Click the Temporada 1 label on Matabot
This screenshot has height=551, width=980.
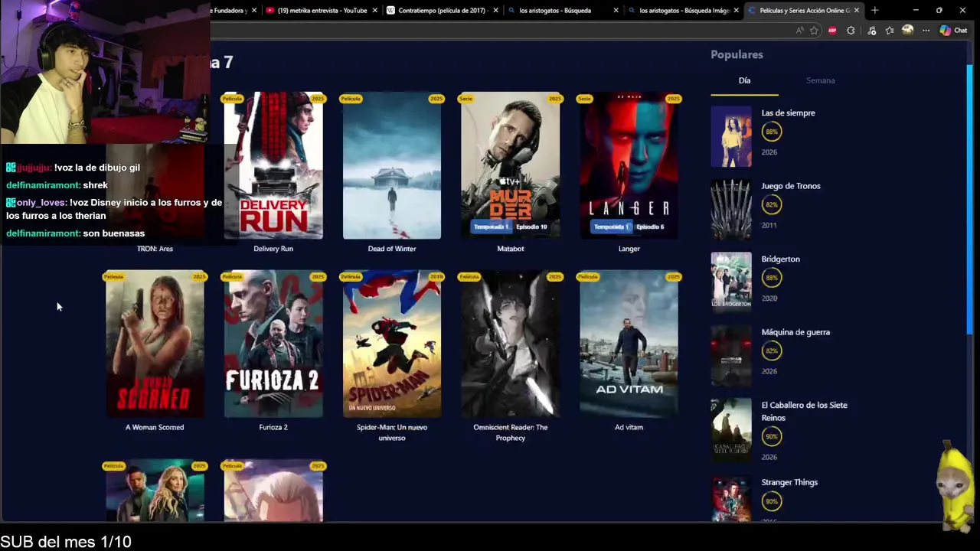tap(491, 227)
